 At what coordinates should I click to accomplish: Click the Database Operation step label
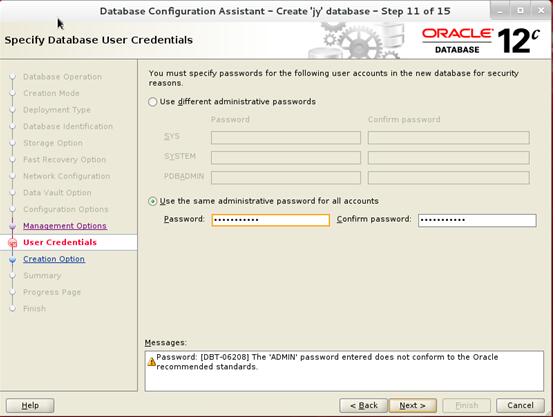[x=62, y=77]
